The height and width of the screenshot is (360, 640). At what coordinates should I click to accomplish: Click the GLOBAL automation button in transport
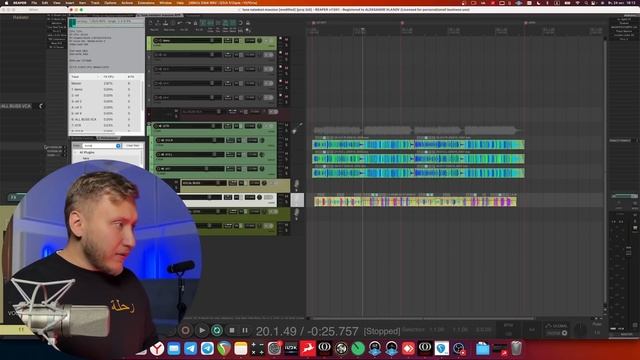[557, 326]
